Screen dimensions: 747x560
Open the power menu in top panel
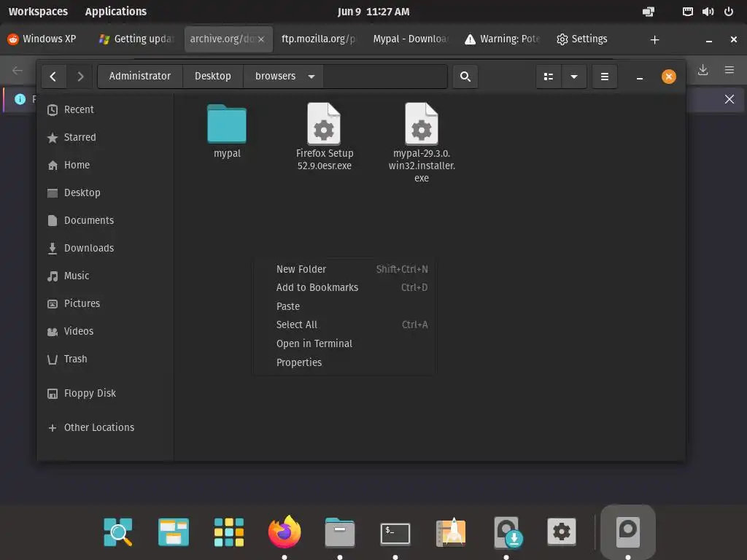729,12
